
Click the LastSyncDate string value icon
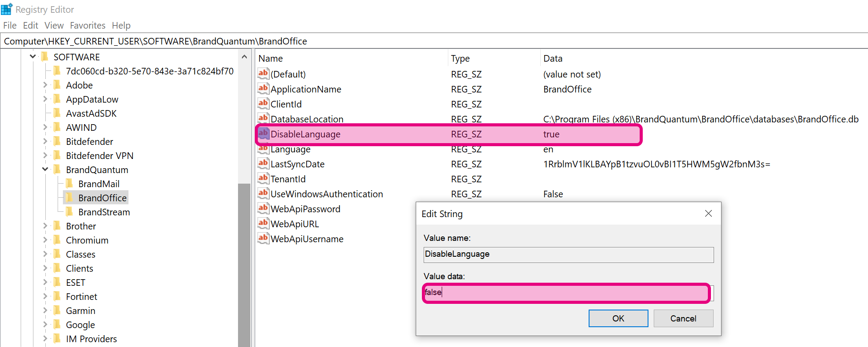[263, 163]
